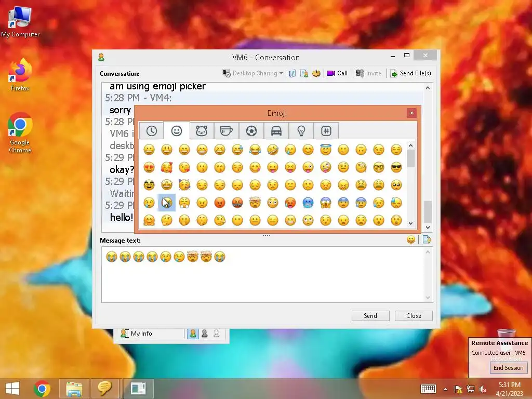The image size is (532, 399).
Task: Choose the blue cold face emoji
Action: tap(308, 203)
